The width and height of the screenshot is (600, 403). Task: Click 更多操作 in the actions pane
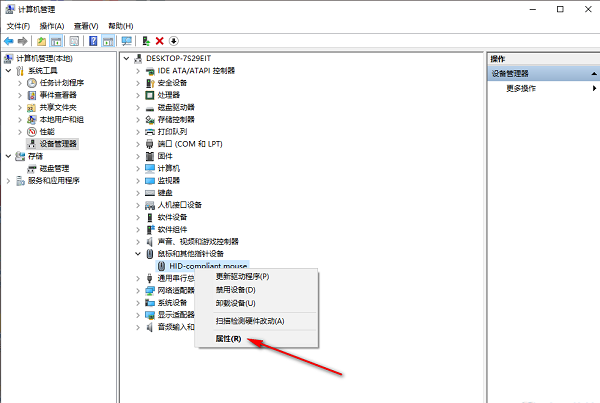tap(520, 88)
